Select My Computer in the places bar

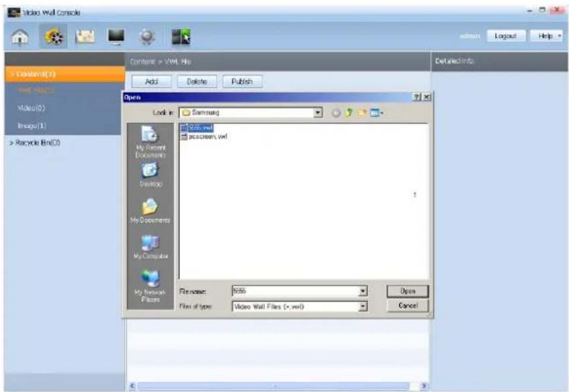pyautogui.click(x=150, y=247)
